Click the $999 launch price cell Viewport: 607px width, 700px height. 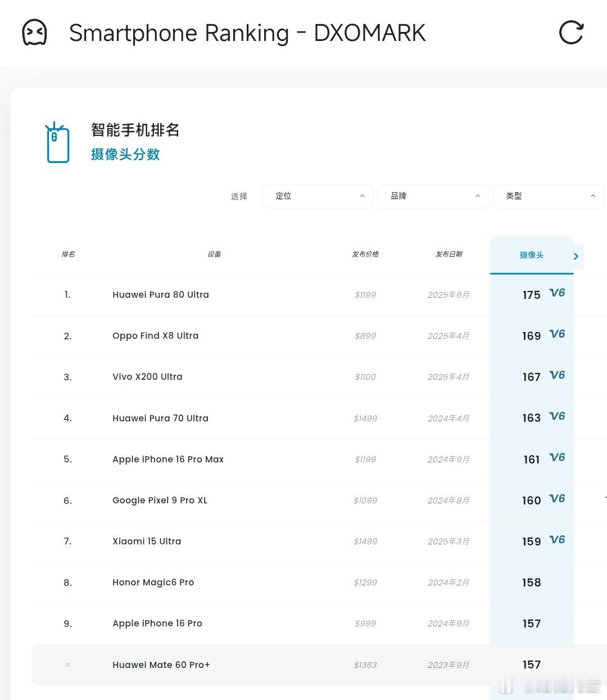(x=365, y=624)
